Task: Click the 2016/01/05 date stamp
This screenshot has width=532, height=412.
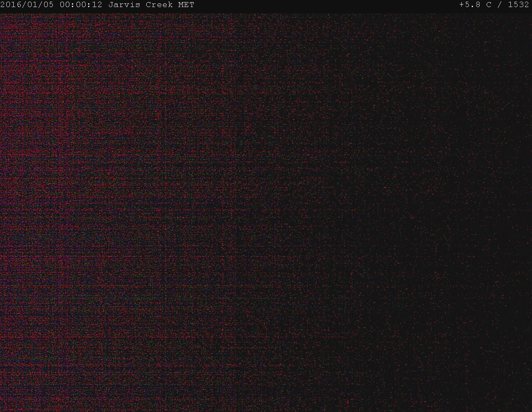Action: click(27, 5)
